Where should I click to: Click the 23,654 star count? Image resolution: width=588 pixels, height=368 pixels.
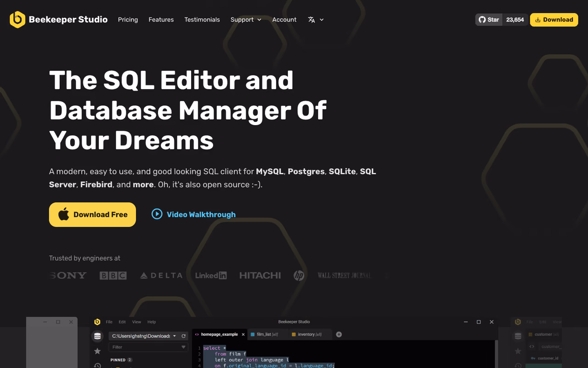click(x=515, y=20)
